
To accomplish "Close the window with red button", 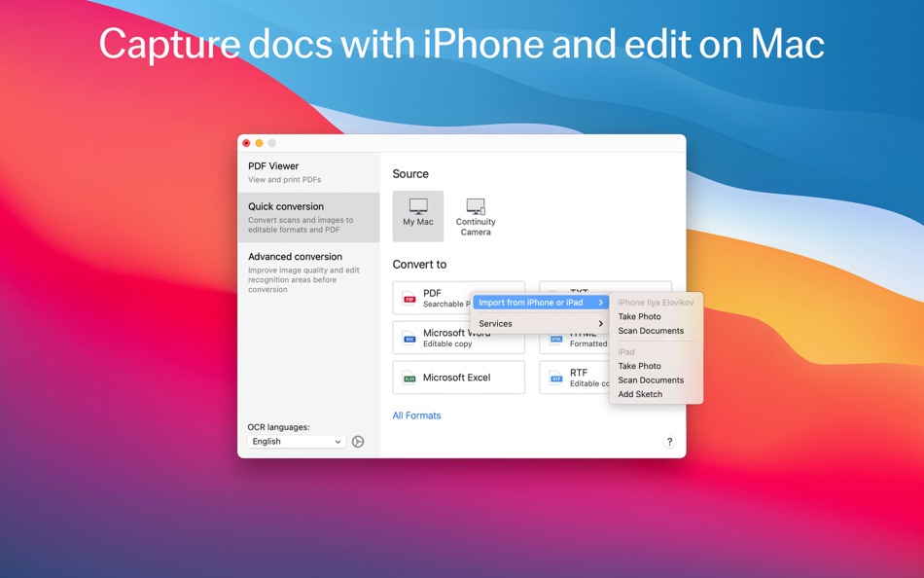I will pyautogui.click(x=246, y=143).
